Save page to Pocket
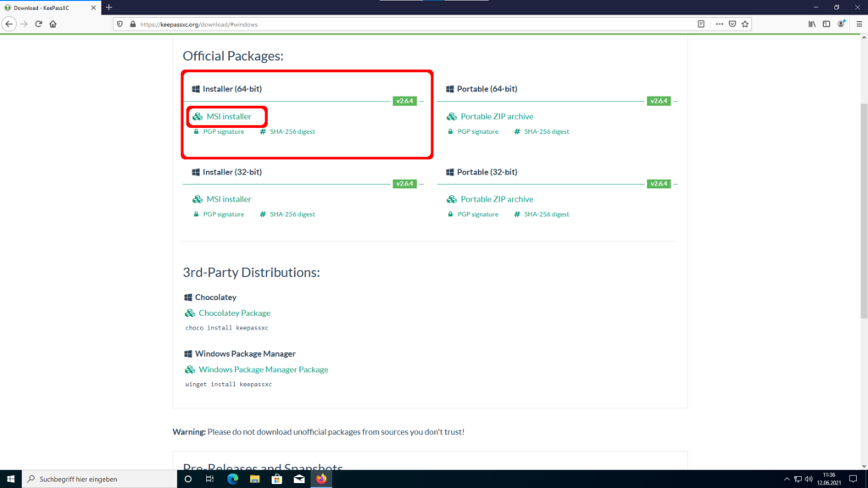Image resolution: width=868 pixels, height=488 pixels. click(732, 25)
